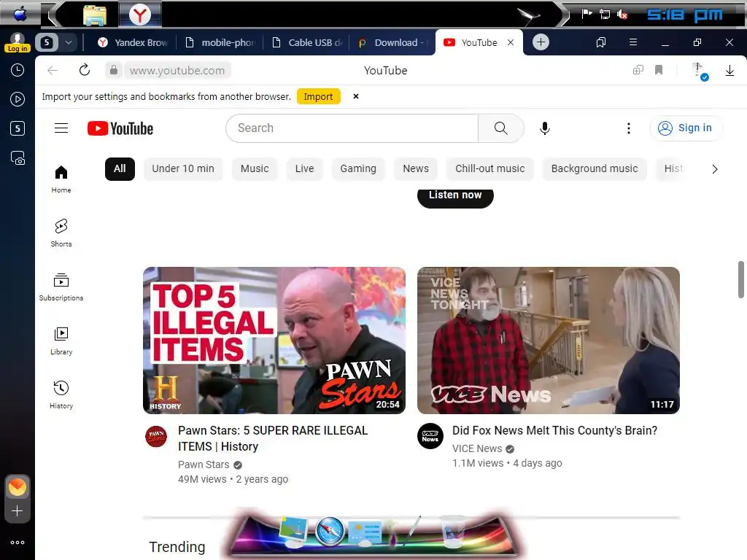The image size is (747, 560).
Task: Switch to the Yandex Browser tab
Action: (x=133, y=42)
